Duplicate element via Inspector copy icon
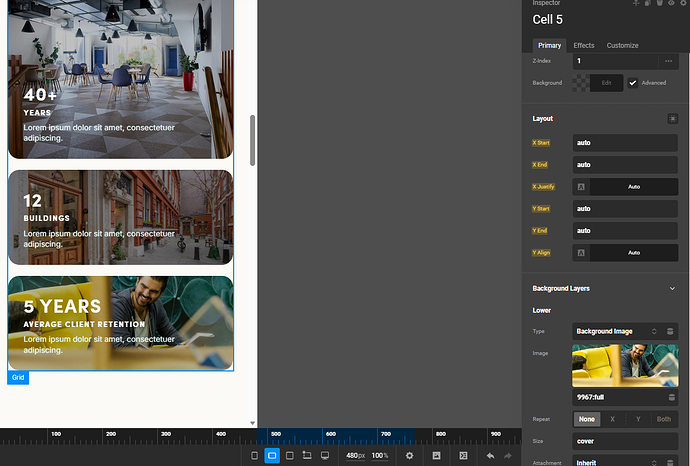This screenshot has height=466, width=690. 648,3
